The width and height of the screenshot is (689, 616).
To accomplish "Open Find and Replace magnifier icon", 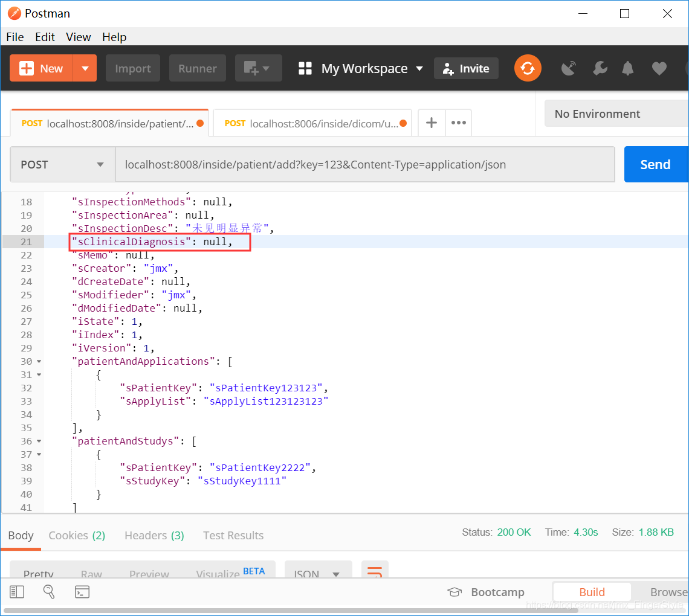I will click(49, 592).
